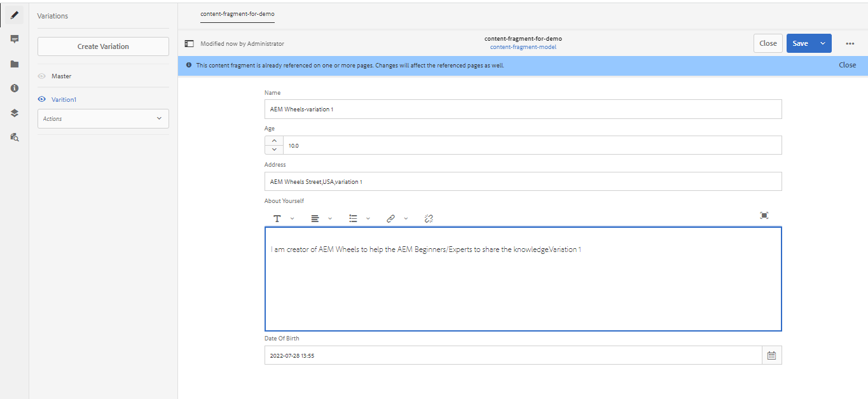
Task: Expand the link dropdown chevron
Action: [x=406, y=218]
